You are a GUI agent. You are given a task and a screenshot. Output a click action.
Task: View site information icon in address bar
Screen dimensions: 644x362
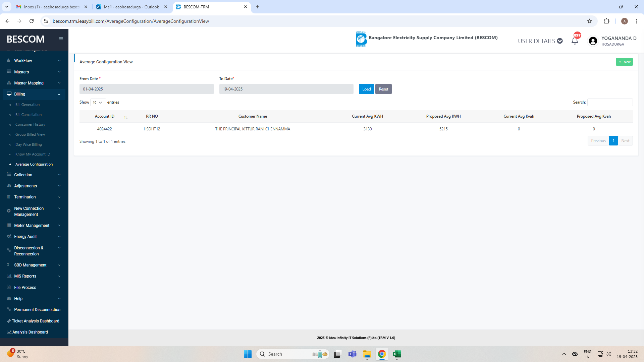tap(46, 21)
